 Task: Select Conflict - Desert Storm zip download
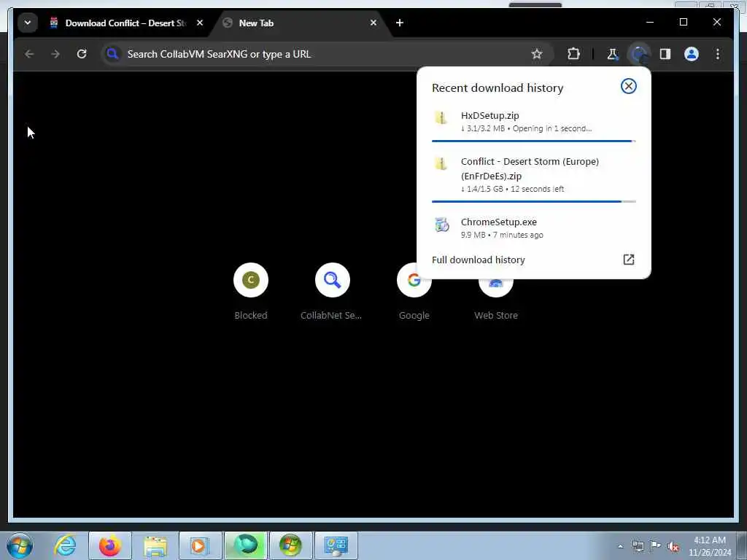point(533,176)
